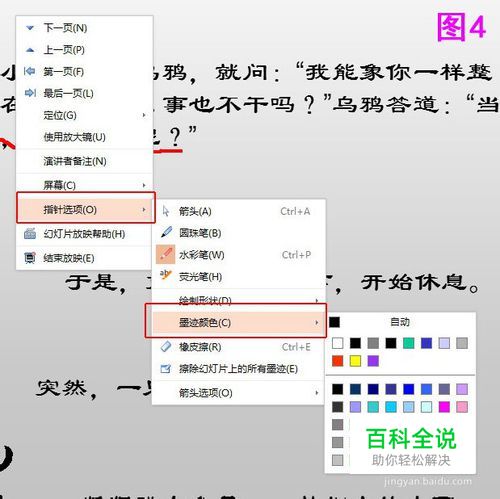Image resolution: width=500 pixels, height=499 pixels.
Task: Click the erase-all-ink icon 擦除幻灯片上的所有墨迹(E)
Action: 166,368
